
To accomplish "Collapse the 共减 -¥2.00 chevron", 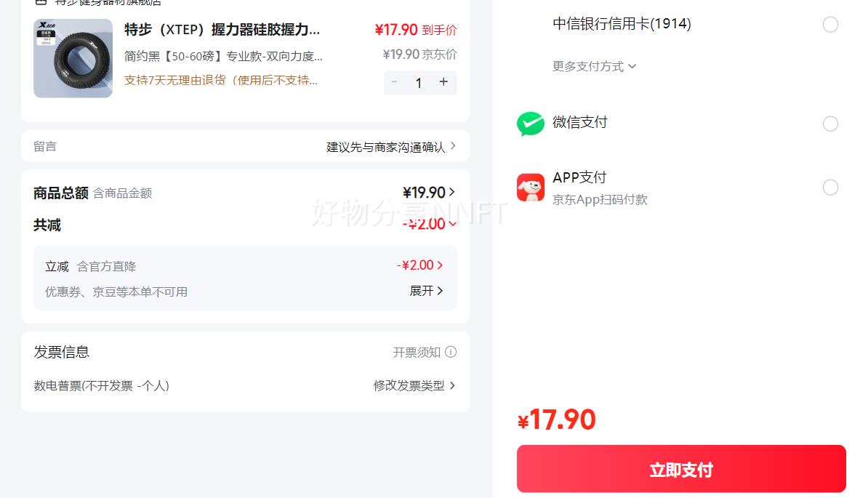I will pos(453,224).
